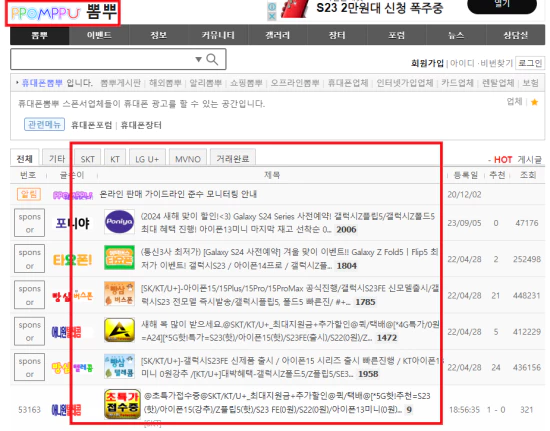
Task: Open the 휴대폰포럼 related link
Action: pos(92,125)
